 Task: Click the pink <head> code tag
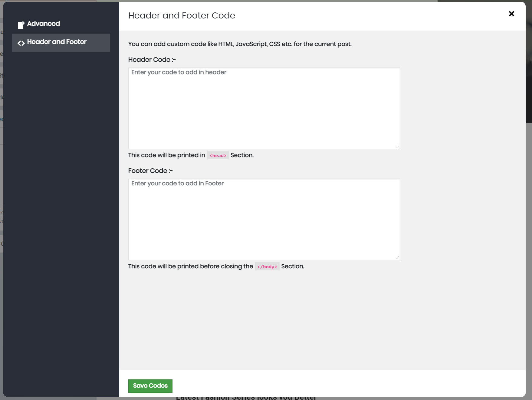(218, 155)
